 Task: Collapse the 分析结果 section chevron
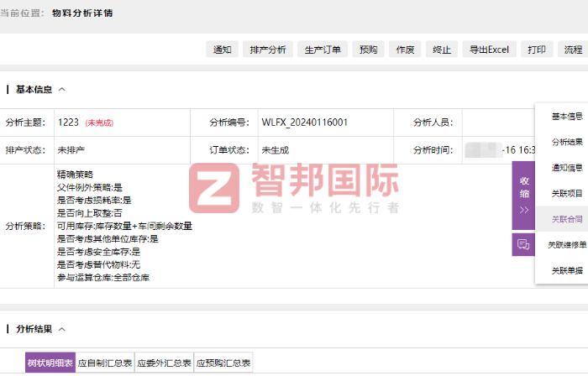(62, 330)
